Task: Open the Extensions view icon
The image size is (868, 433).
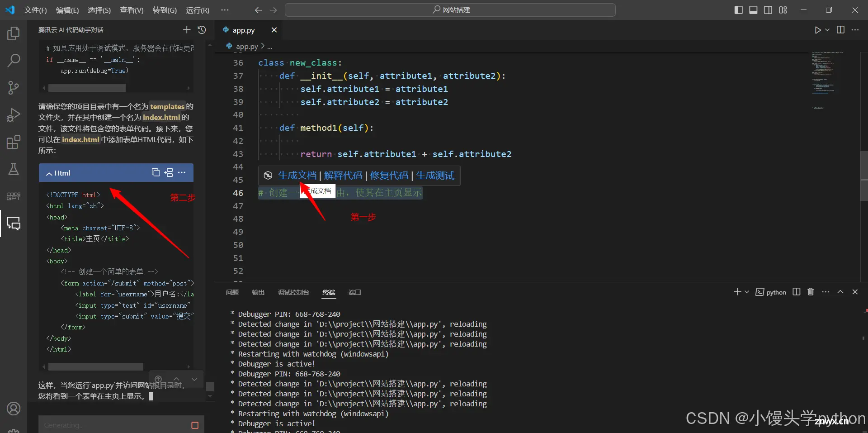Action: click(x=14, y=142)
